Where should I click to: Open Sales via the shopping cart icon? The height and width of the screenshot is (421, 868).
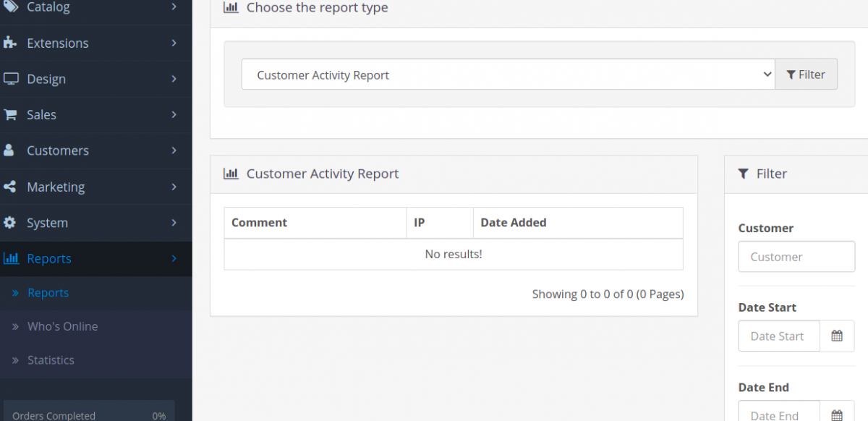click(12, 114)
